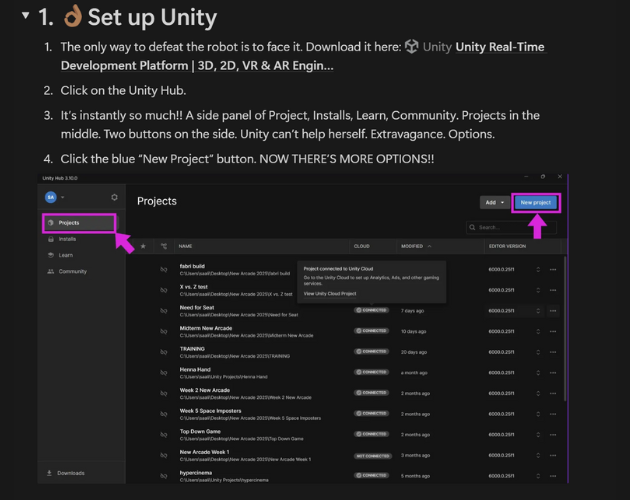Viewport: 630px width, 500px height.
Task: Toggle MODIFIED column sort arrow
Action: click(430, 246)
